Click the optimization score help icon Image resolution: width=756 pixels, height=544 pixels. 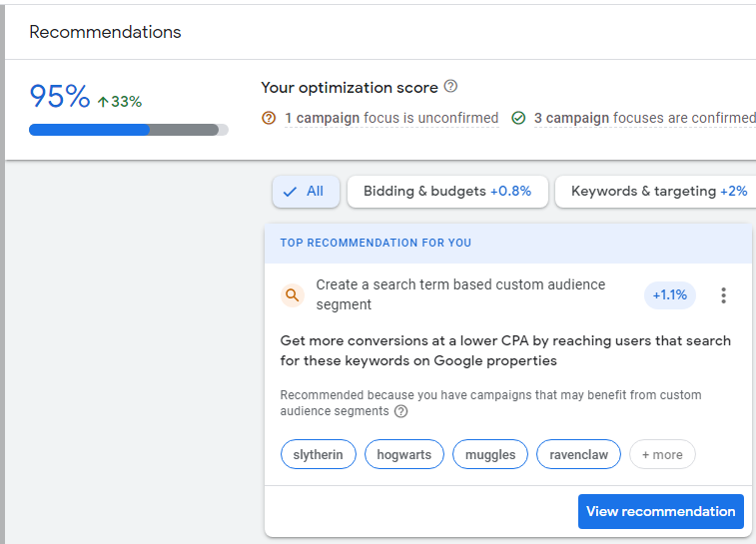[450, 86]
